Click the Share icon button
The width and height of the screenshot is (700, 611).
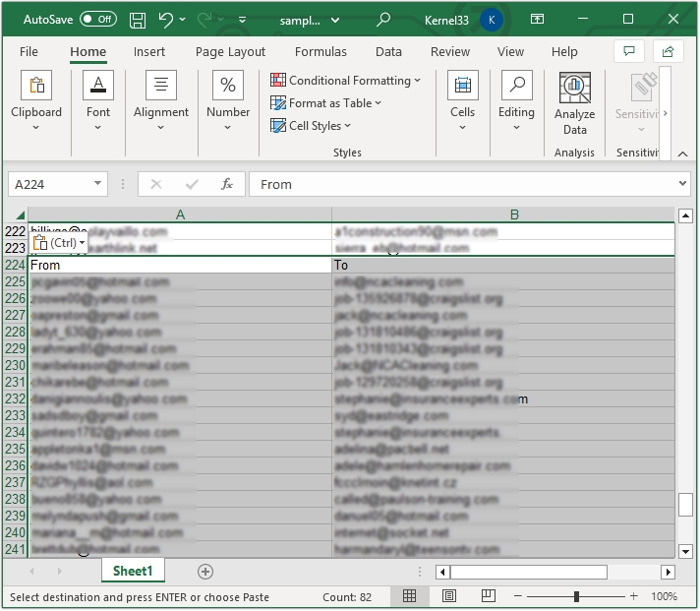[x=668, y=51]
